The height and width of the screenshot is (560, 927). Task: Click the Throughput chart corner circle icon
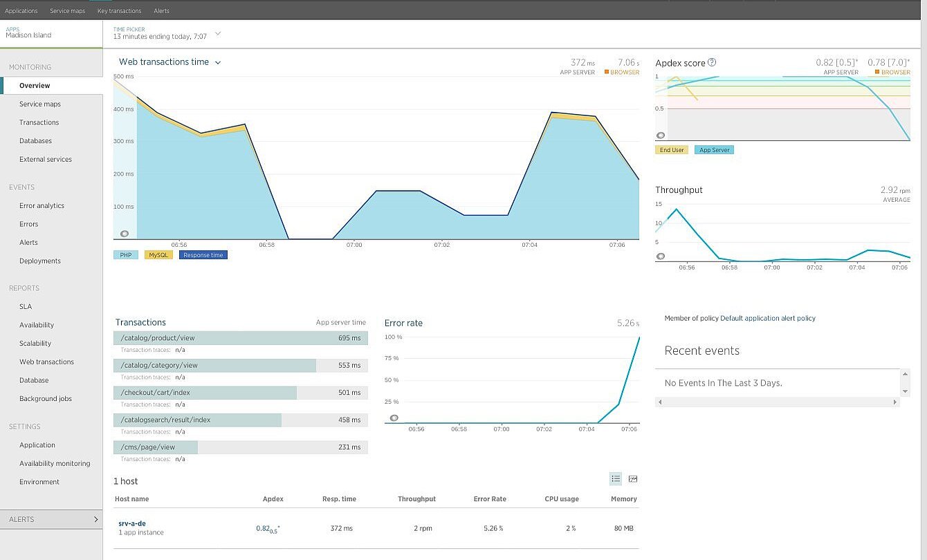click(x=661, y=256)
